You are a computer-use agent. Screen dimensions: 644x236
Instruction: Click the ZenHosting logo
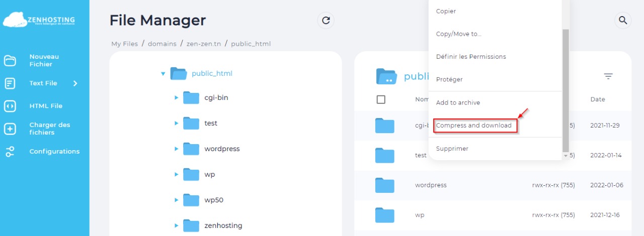(39, 21)
